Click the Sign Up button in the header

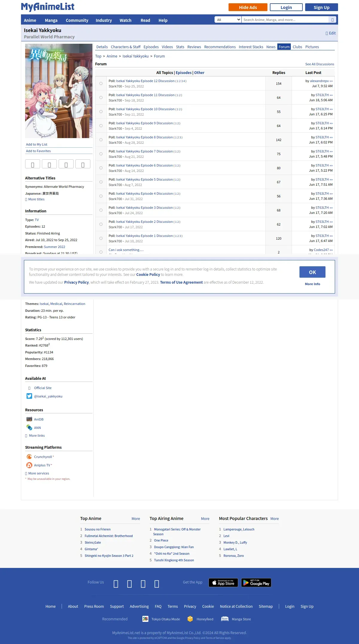(322, 7)
